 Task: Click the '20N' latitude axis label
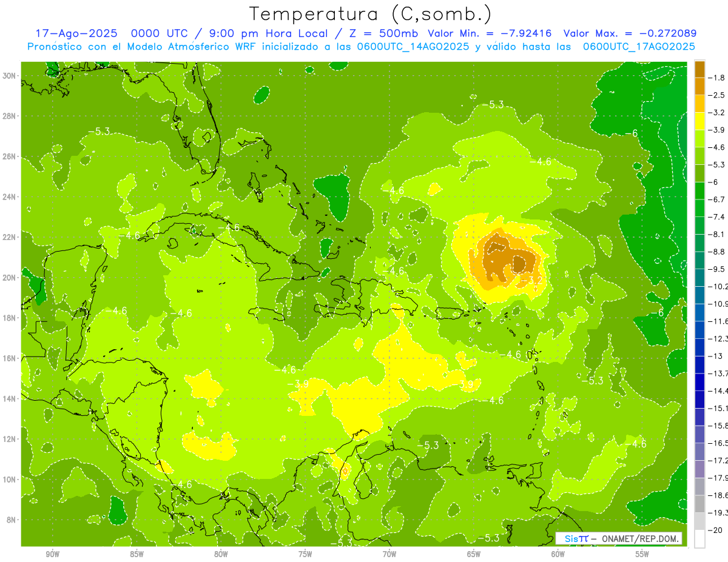(10, 278)
